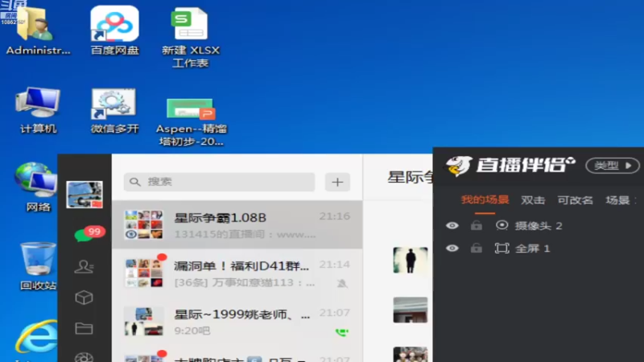Click the WeChat profile avatar in sidebar
The image size is (644, 362).
tap(85, 195)
